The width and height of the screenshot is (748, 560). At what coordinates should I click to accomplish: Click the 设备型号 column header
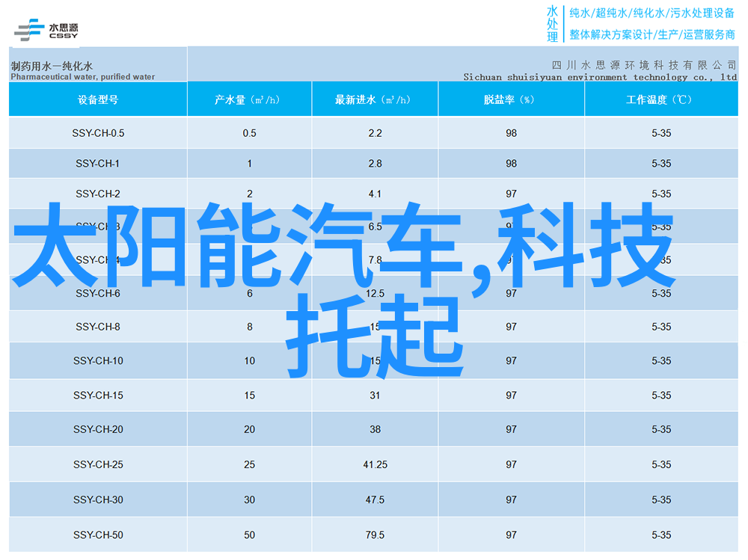pyautogui.click(x=98, y=99)
